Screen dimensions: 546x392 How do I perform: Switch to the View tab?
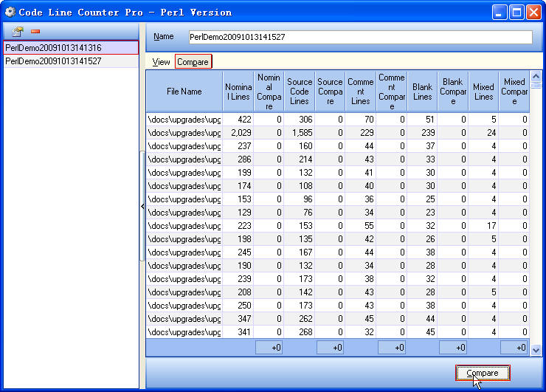(161, 62)
